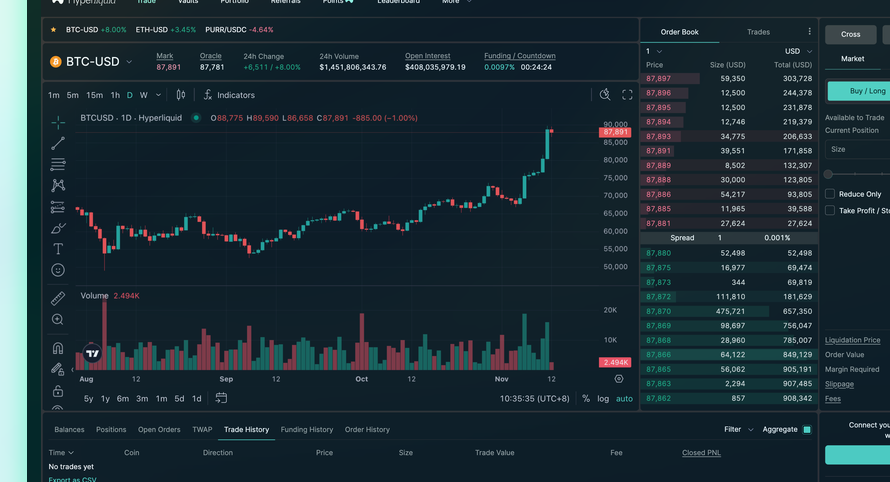This screenshot has height=482, width=890.
Task: Toggle log scale on chart
Action: pos(603,399)
